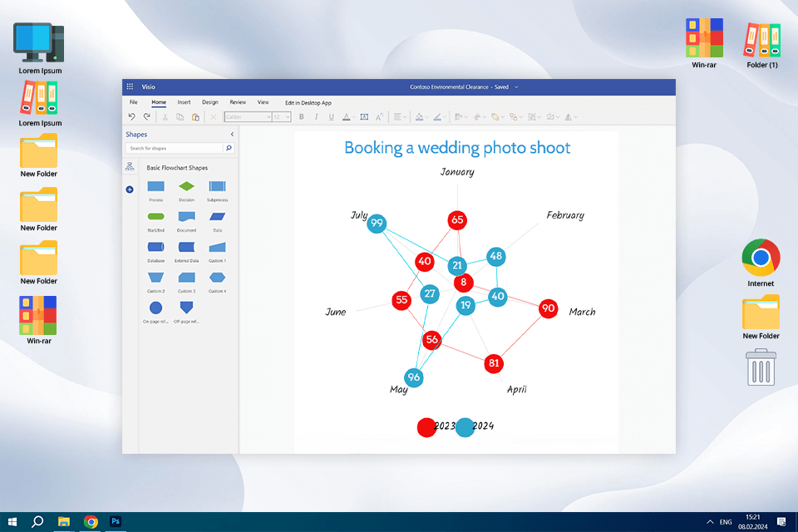This screenshot has height=532, width=798.
Task: Open the Recycle Bin on desktop
Action: coord(761,367)
